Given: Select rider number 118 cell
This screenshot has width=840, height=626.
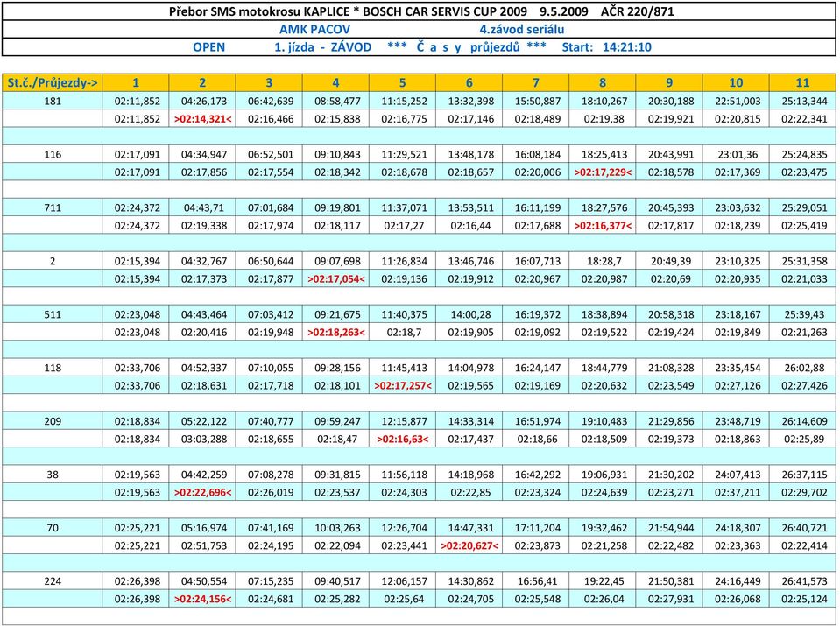Looking at the screenshot, I should tap(53, 368).
